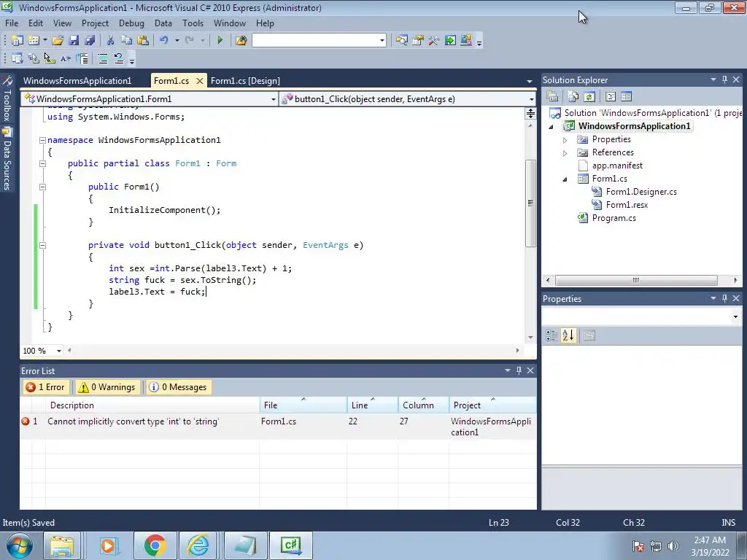
Task: Click Solution Explorer's Show All Files icon
Action: point(573,97)
